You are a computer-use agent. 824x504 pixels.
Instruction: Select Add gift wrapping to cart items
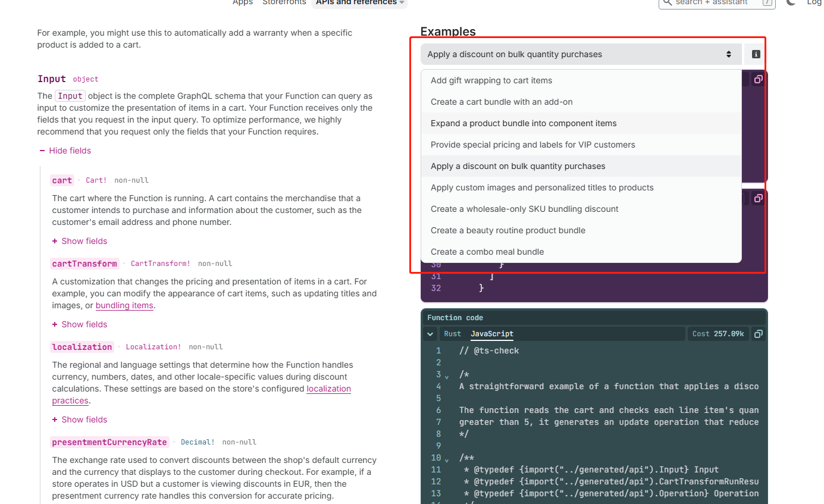pos(581,80)
